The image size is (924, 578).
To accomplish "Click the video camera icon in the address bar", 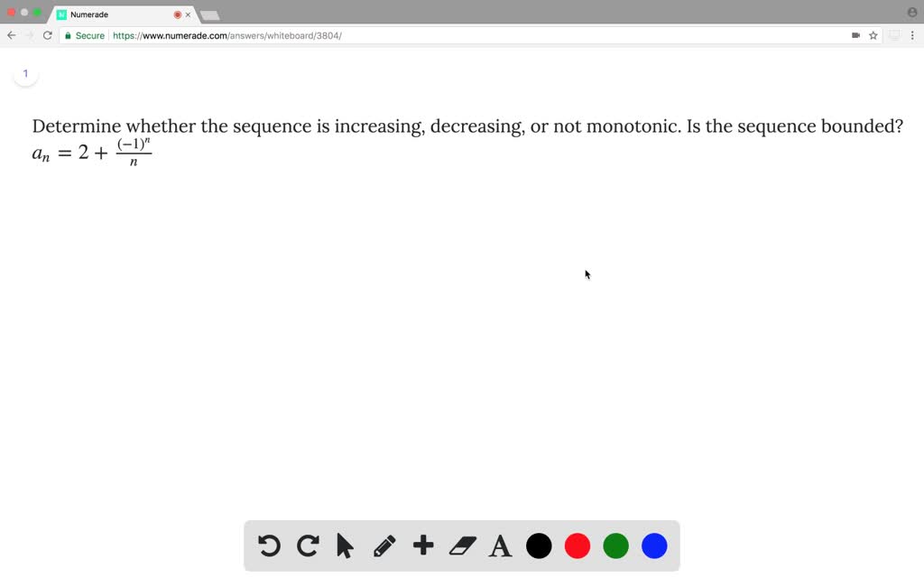I will coord(855,35).
